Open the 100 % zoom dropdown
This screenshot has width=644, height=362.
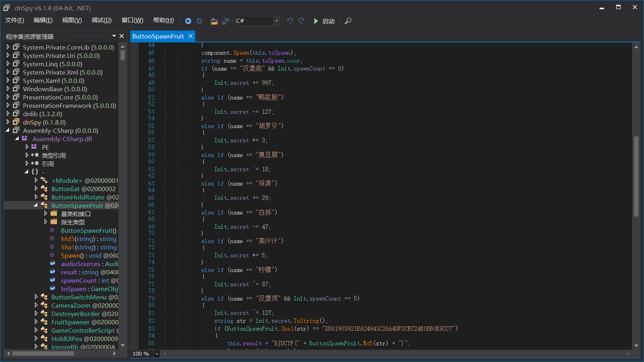[157, 354]
